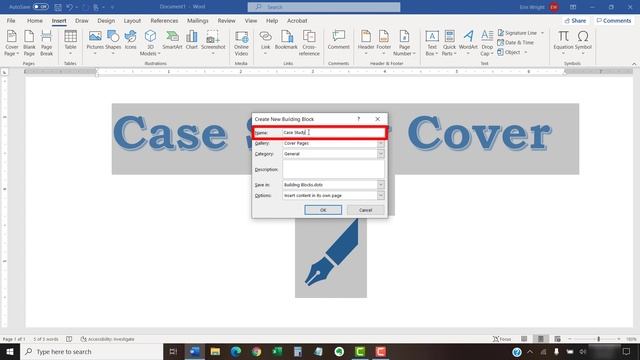This screenshot has height=360, width=640.
Task: Open the Windows Start menu
Action: tap(10, 351)
